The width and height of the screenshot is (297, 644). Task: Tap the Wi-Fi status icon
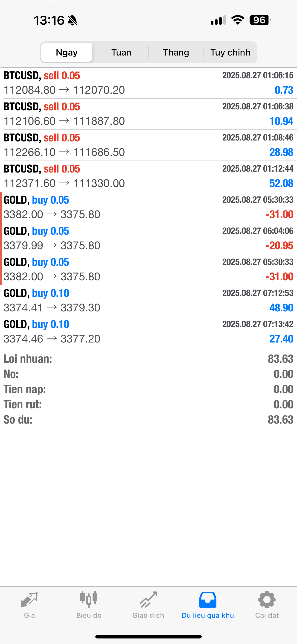click(x=238, y=20)
